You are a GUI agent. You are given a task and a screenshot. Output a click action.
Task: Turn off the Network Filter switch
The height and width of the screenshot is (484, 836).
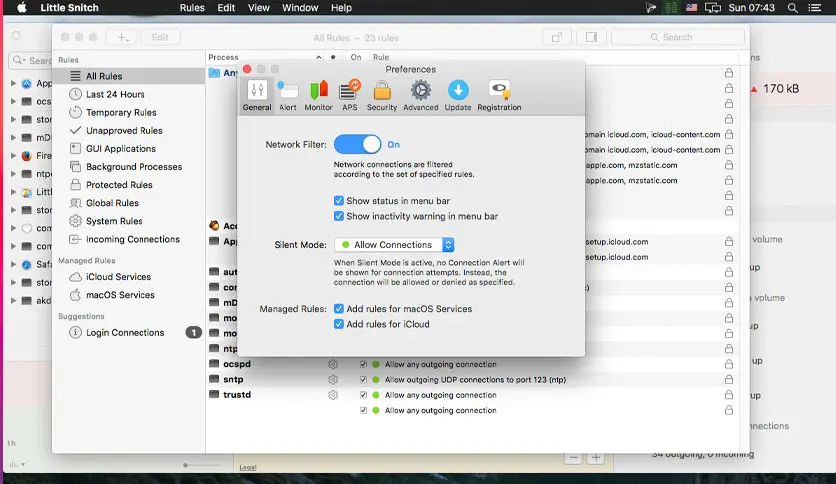[357, 144]
